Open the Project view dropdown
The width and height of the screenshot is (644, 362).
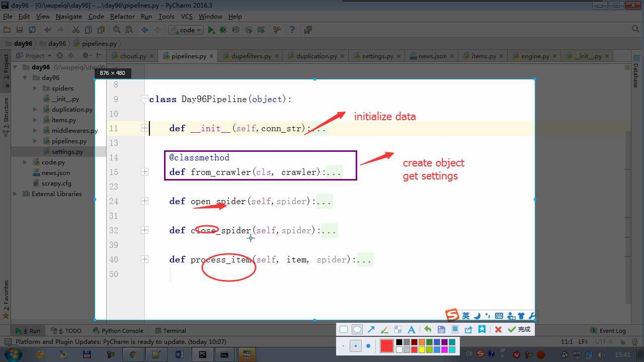click(34, 56)
